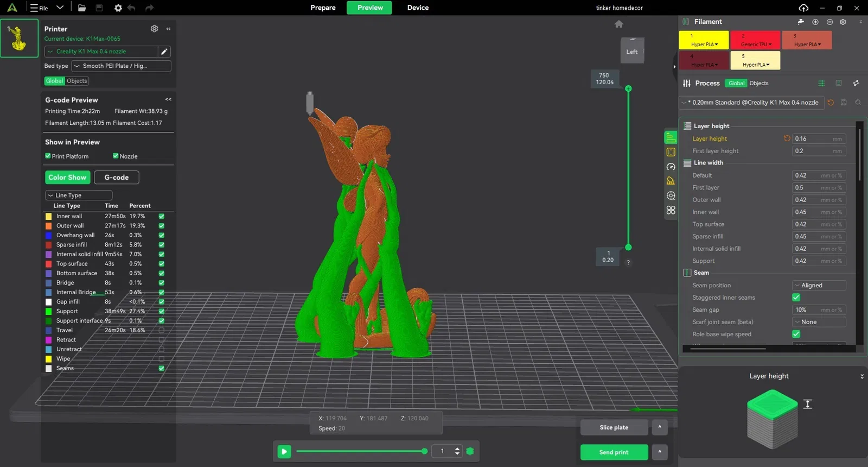Switch to G-code view mode
This screenshot has height=467, width=868.
[x=117, y=178]
